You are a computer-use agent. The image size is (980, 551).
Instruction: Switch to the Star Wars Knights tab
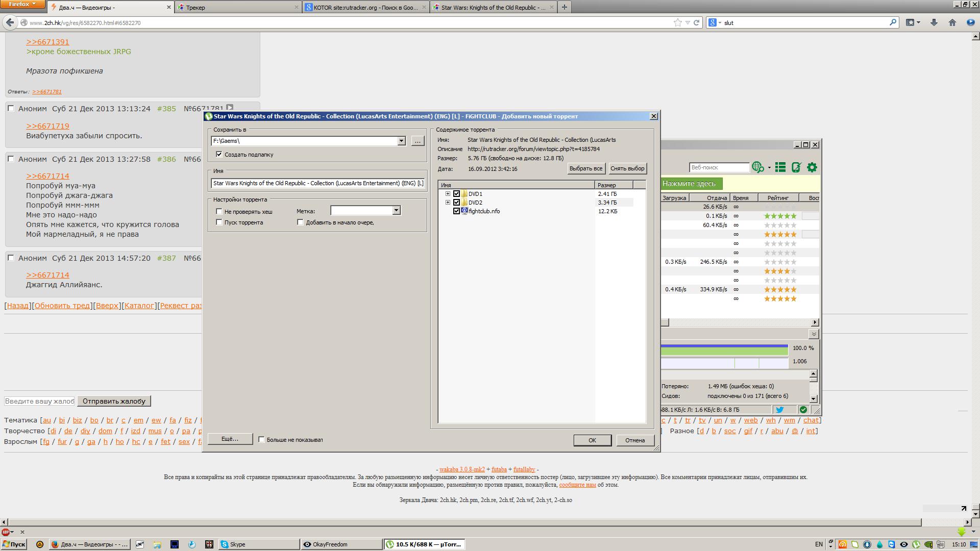point(493,7)
